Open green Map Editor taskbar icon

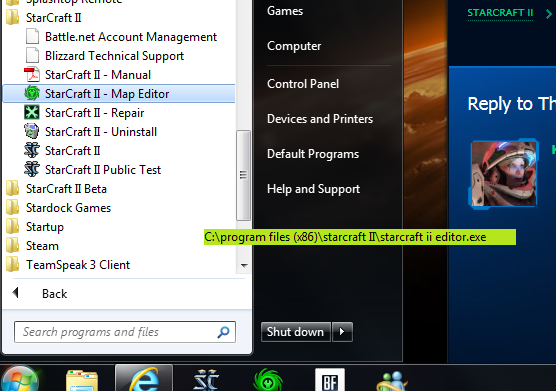(268, 380)
